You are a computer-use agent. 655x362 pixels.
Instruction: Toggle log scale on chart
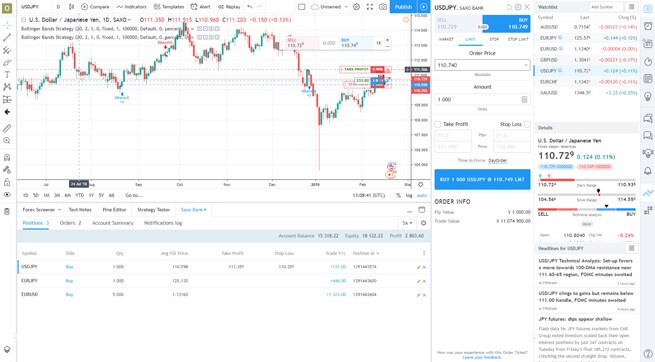[x=409, y=195]
